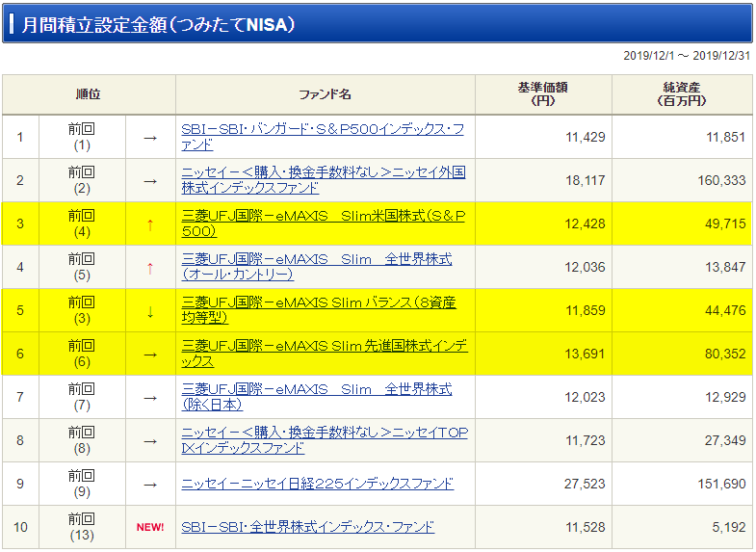The width and height of the screenshot is (756, 552).
Task: Click base price value 12,428
Action: 586,224
